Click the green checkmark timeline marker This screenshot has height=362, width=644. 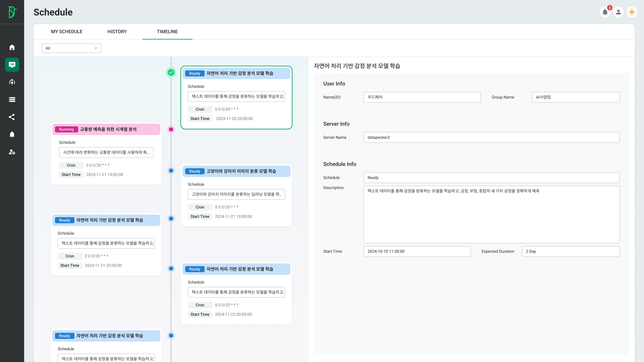pyautogui.click(x=171, y=72)
